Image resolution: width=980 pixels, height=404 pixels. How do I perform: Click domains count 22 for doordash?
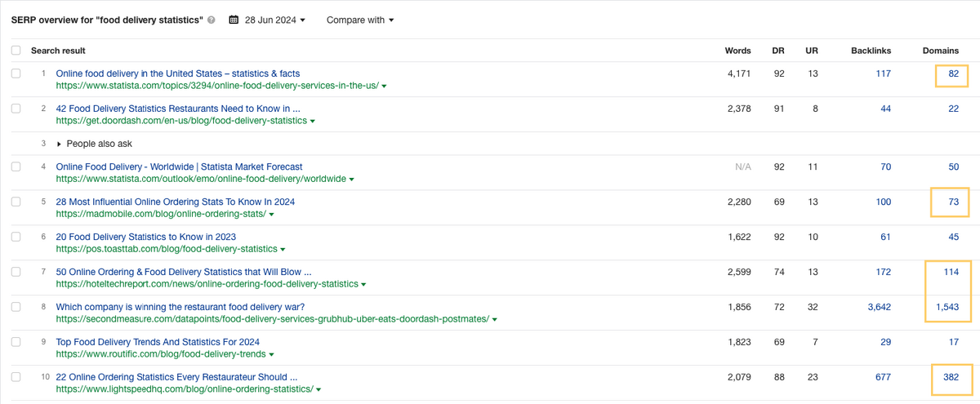click(953, 109)
